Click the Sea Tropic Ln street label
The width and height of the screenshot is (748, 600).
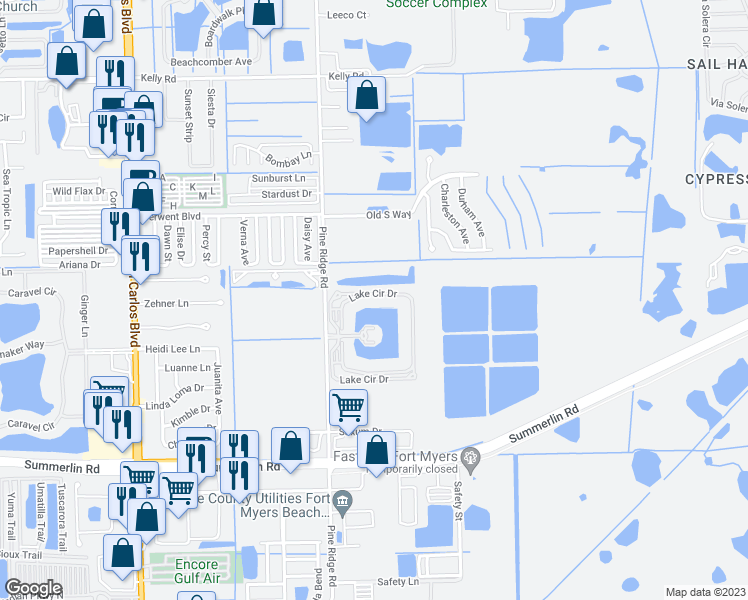[x=6, y=199]
